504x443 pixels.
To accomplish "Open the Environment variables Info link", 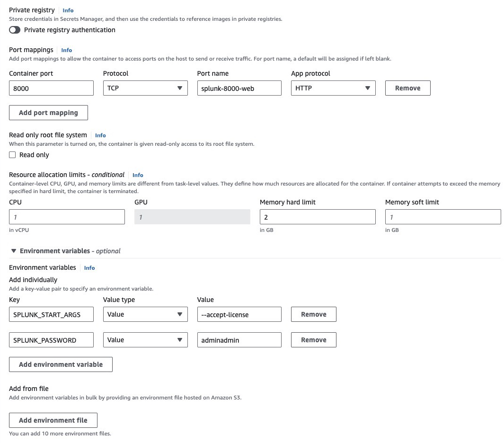I will click(89, 267).
